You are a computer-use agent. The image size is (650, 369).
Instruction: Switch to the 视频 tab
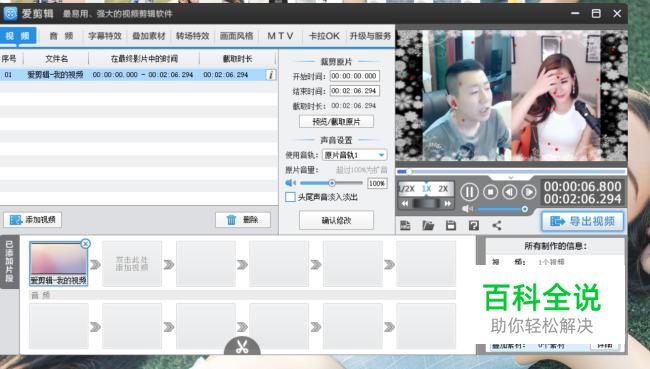pos(18,36)
